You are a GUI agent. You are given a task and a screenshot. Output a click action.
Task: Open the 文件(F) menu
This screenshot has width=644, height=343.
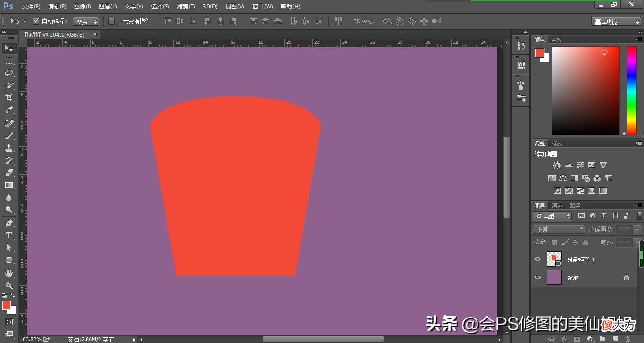coord(31,7)
